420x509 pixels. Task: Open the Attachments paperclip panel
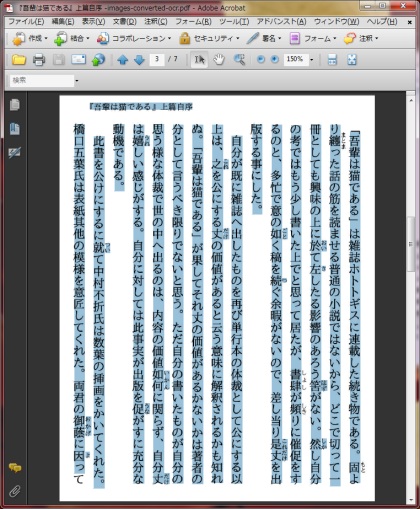[15, 491]
